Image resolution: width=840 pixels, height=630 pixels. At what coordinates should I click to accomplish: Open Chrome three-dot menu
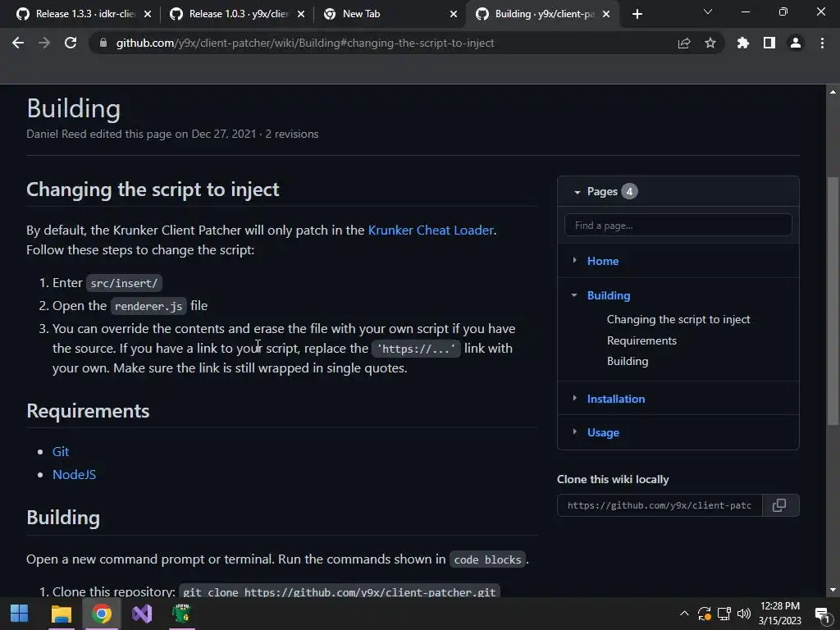coord(822,43)
